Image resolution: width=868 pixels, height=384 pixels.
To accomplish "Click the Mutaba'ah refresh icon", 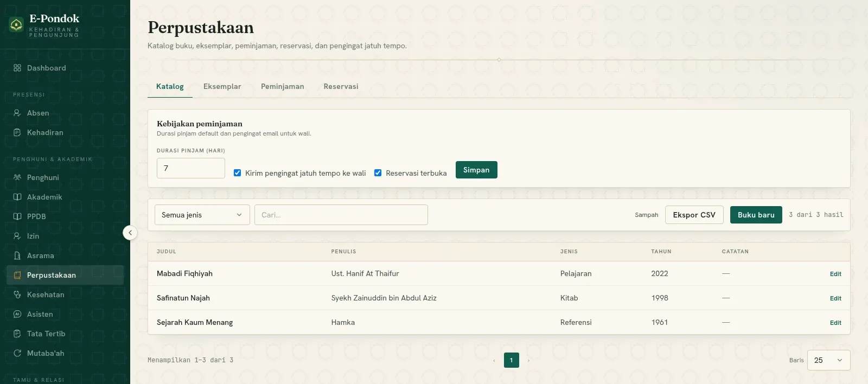I will [x=17, y=353].
